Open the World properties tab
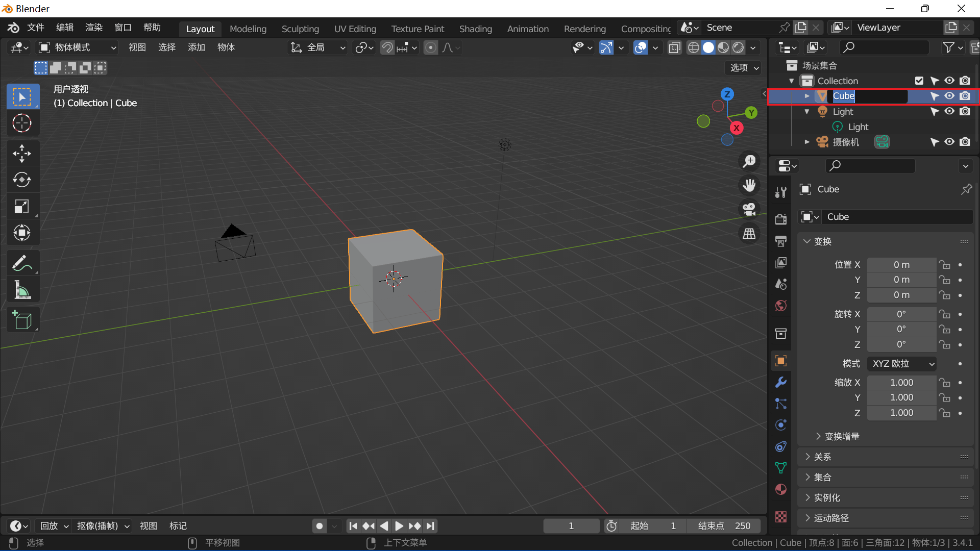 tap(781, 305)
